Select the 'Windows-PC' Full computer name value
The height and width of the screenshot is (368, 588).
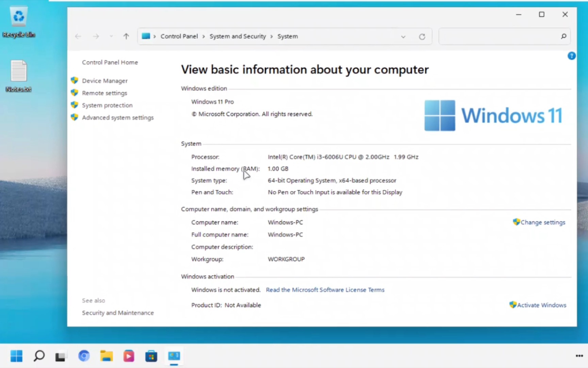pos(285,234)
